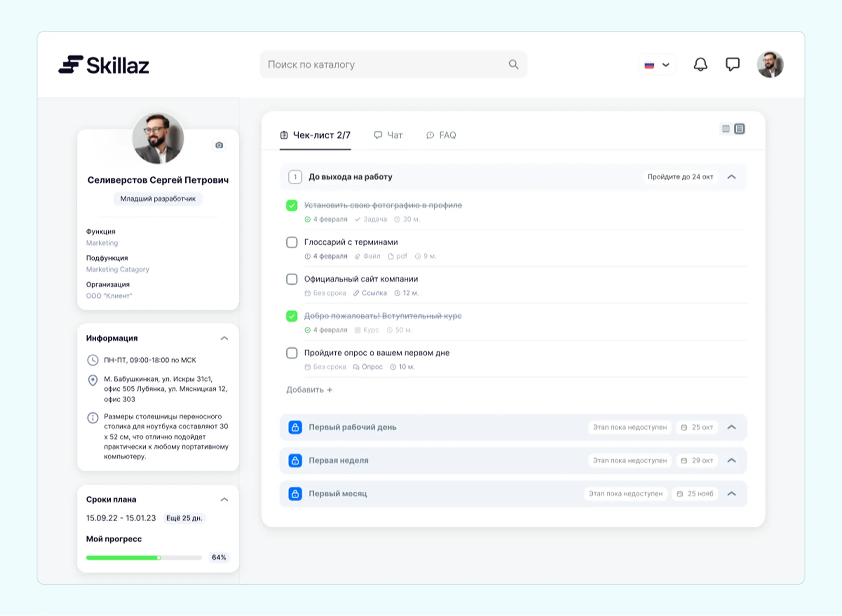Click the Младший разработчик badge

(158, 199)
